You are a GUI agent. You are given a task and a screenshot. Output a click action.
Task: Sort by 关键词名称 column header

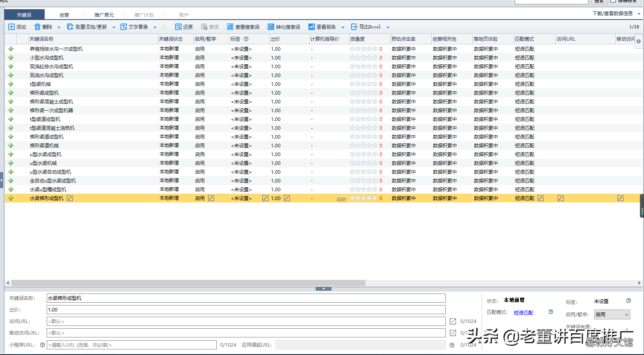pos(93,39)
